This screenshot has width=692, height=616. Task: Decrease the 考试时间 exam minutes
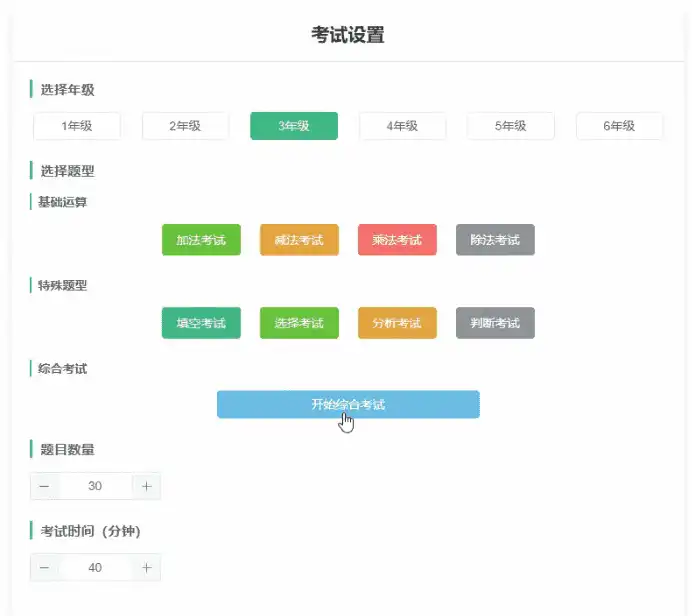[x=45, y=567]
